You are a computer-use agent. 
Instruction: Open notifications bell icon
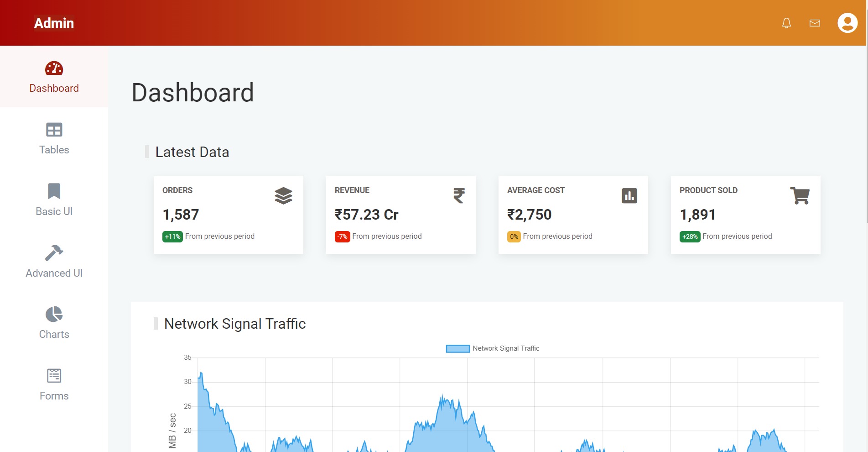786,23
